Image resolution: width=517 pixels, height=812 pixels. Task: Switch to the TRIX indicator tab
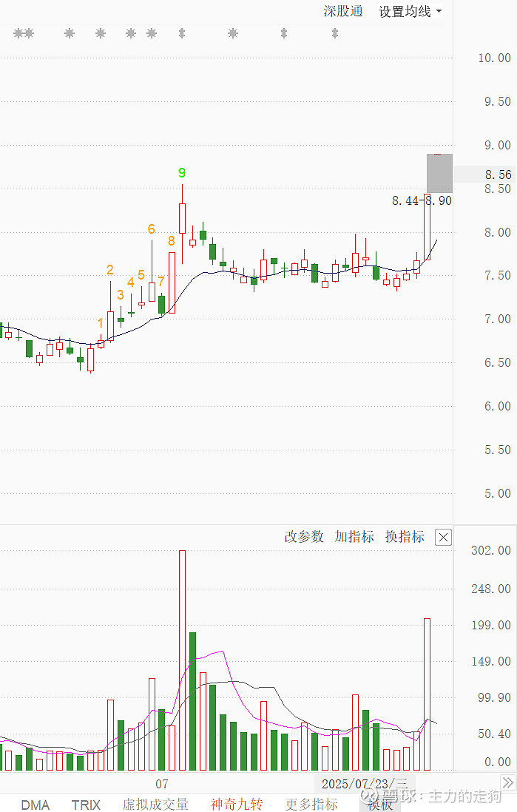tap(86, 805)
